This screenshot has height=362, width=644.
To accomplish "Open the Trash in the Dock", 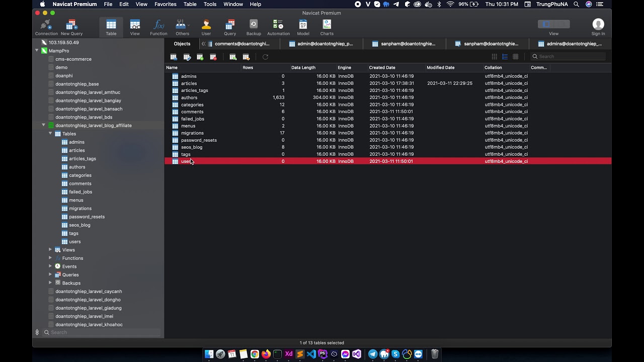I will tap(435, 354).
